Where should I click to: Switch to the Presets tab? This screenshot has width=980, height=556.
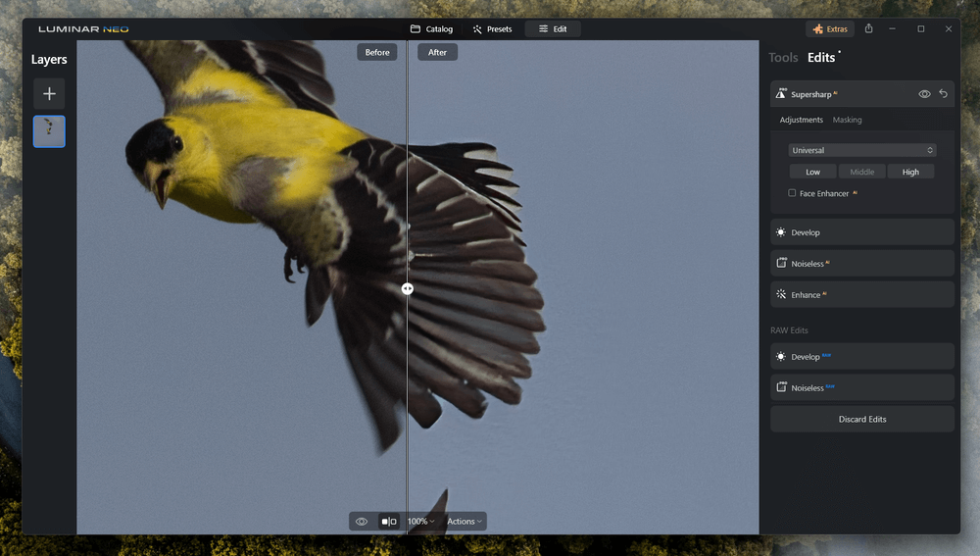point(492,28)
